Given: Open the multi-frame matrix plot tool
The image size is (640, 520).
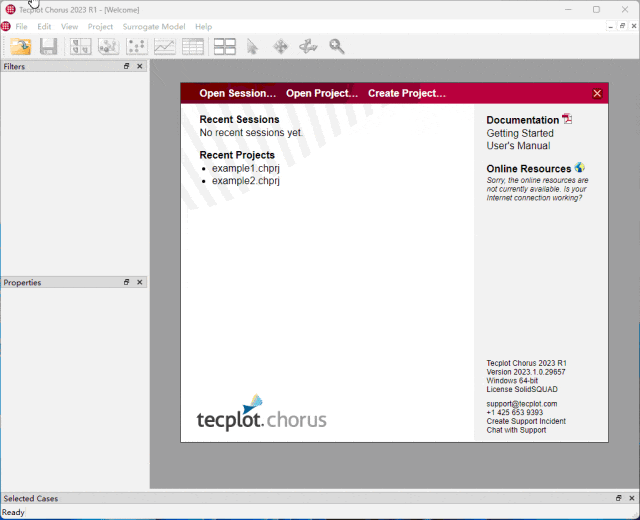Looking at the screenshot, I should 80,47.
